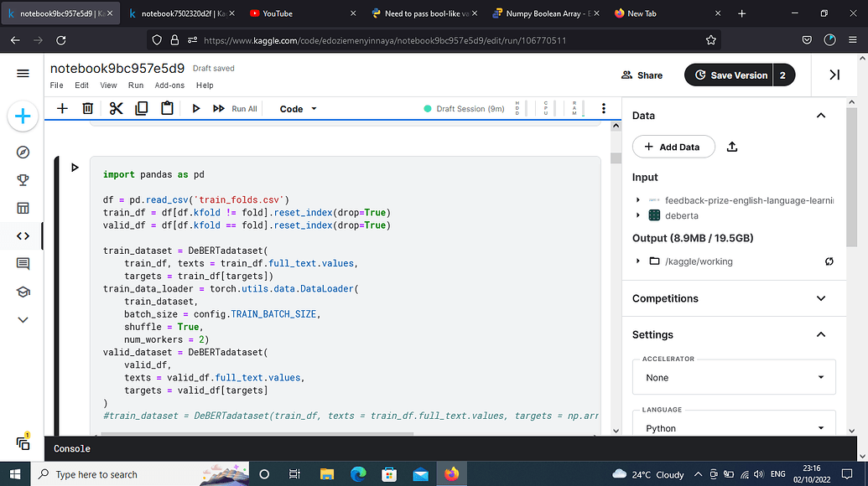Open the File menu

pyautogui.click(x=55, y=85)
